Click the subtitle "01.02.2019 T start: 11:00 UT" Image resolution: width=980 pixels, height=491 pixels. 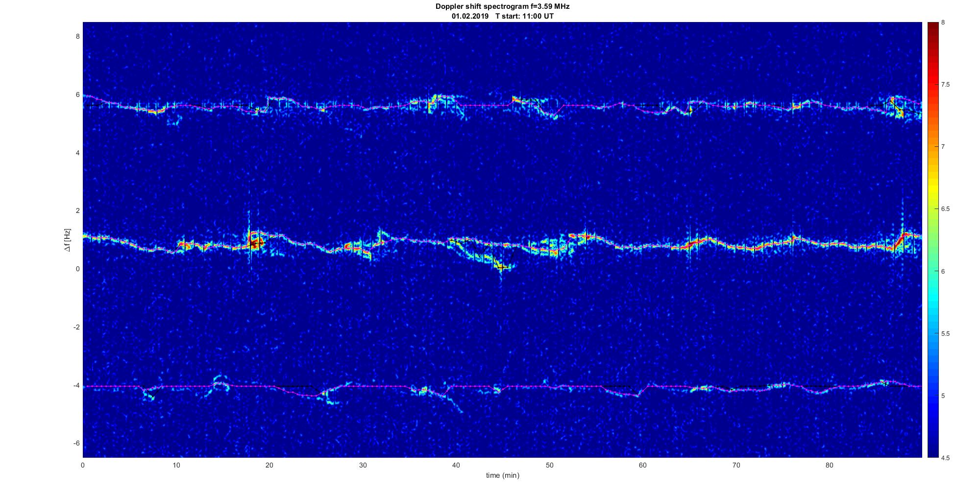point(503,16)
